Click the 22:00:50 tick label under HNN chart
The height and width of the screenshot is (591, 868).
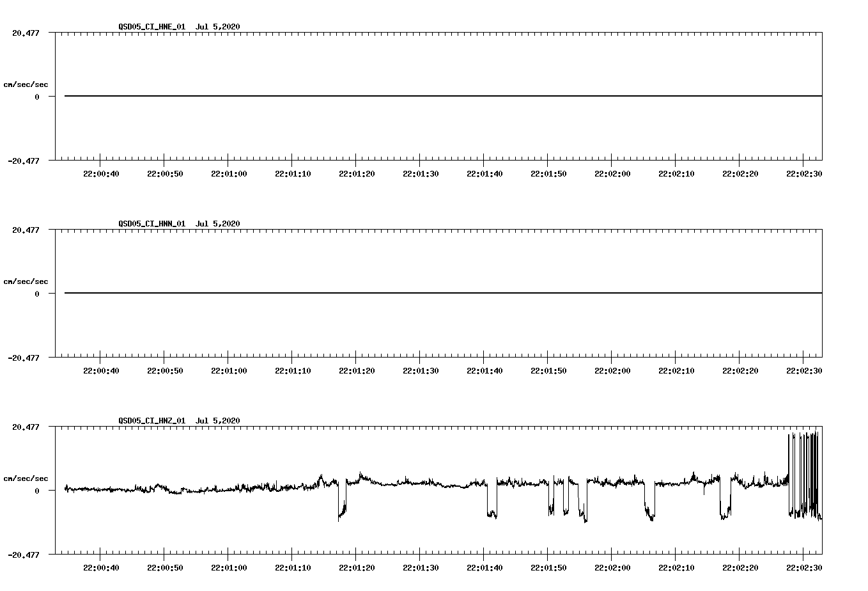pos(165,370)
